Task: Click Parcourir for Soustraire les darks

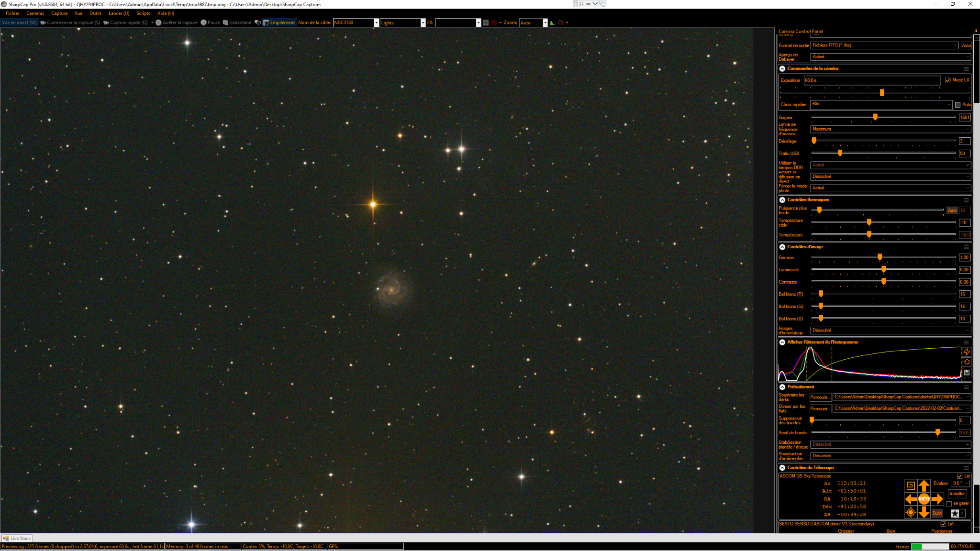Action: [x=820, y=397]
